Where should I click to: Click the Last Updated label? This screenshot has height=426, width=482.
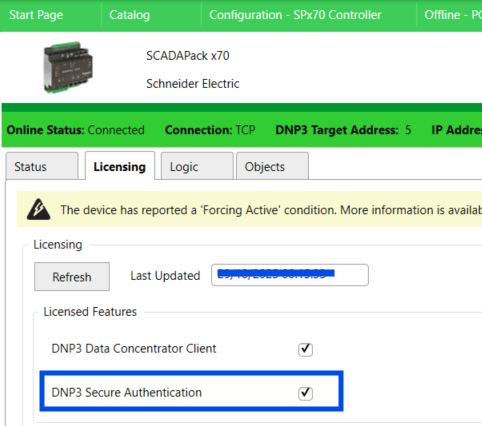(x=165, y=276)
